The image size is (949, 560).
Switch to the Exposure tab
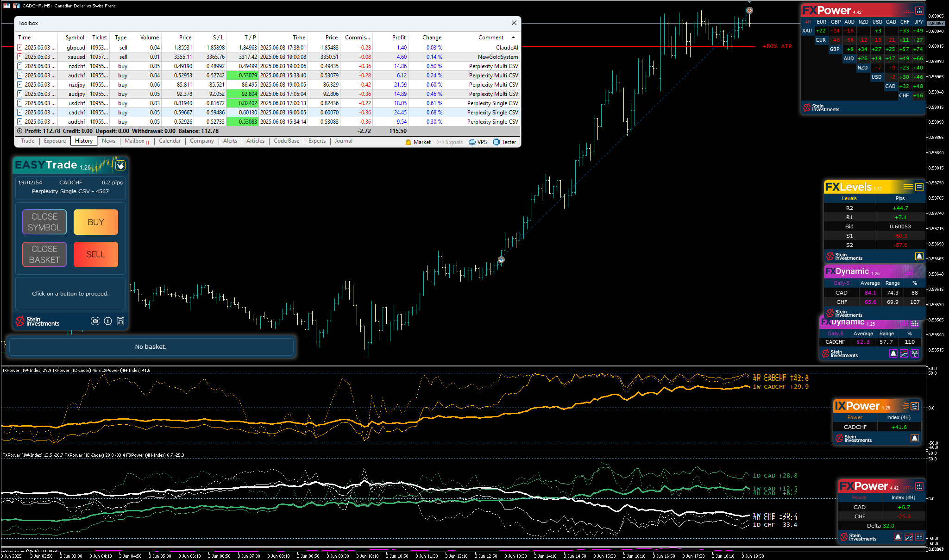coord(55,141)
